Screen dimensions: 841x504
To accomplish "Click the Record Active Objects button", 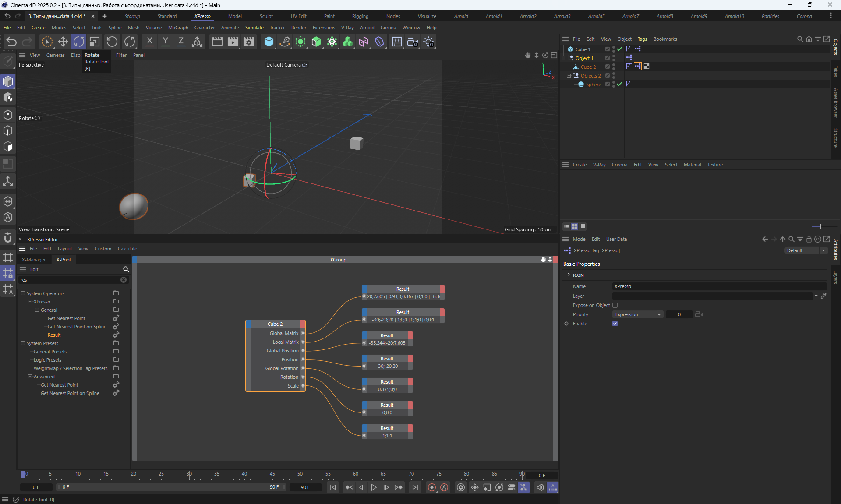I will 432,487.
